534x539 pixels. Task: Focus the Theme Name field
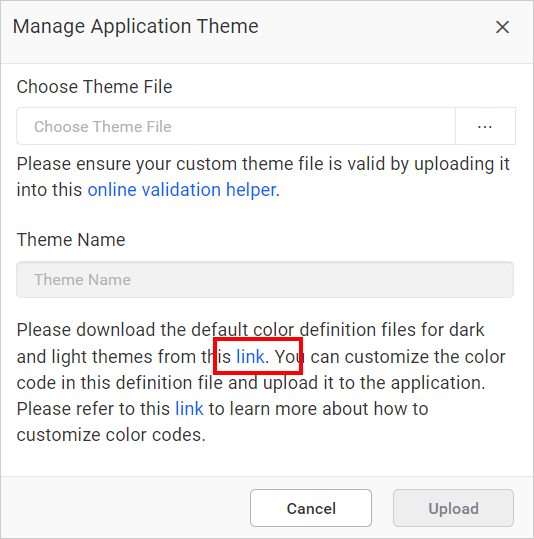tap(265, 279)
